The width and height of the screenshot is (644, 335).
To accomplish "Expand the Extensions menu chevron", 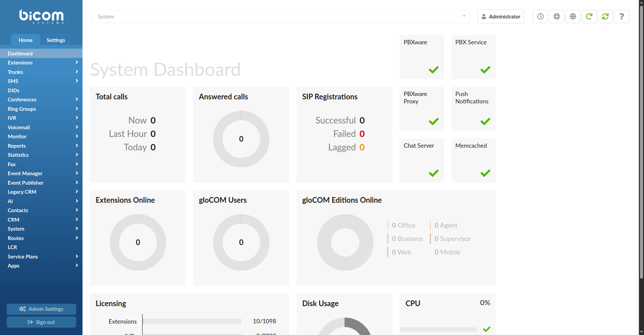I will click(x=77, y=62).
